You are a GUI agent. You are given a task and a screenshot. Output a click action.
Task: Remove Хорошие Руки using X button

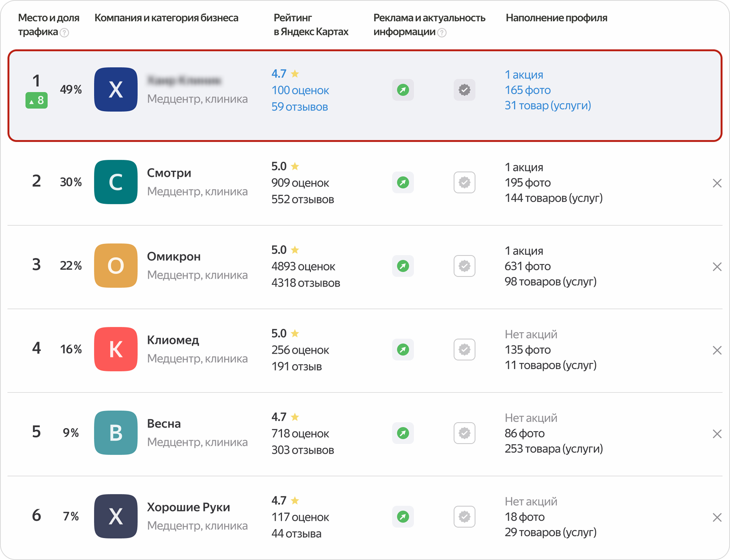[x=717, y=517]
